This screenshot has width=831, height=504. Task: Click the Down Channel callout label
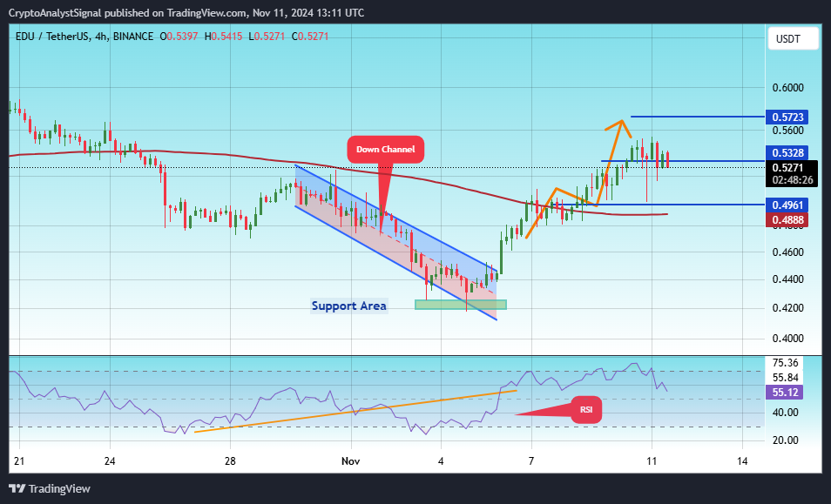coord(385,150)
